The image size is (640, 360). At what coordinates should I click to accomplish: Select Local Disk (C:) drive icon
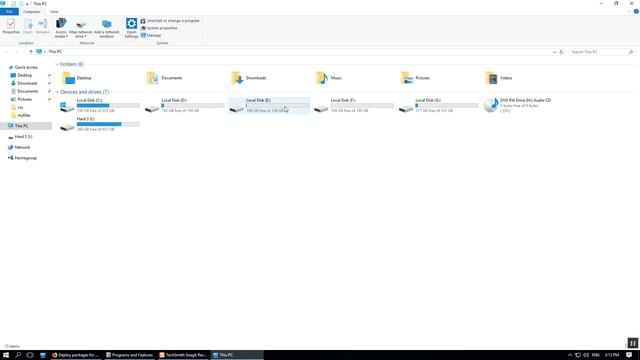67,106
